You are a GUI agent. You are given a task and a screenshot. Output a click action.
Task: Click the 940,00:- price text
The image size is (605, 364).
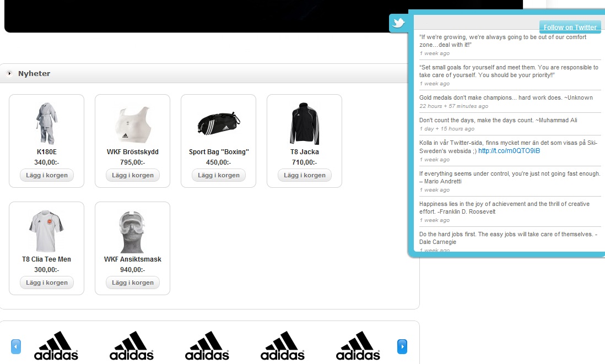pyautogui.click(x=133, y=270)
